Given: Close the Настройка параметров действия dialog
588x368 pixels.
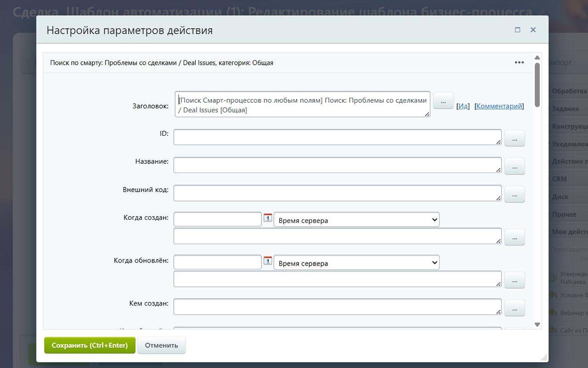Looking at the screenshot, I should click(x=533, y=30).
